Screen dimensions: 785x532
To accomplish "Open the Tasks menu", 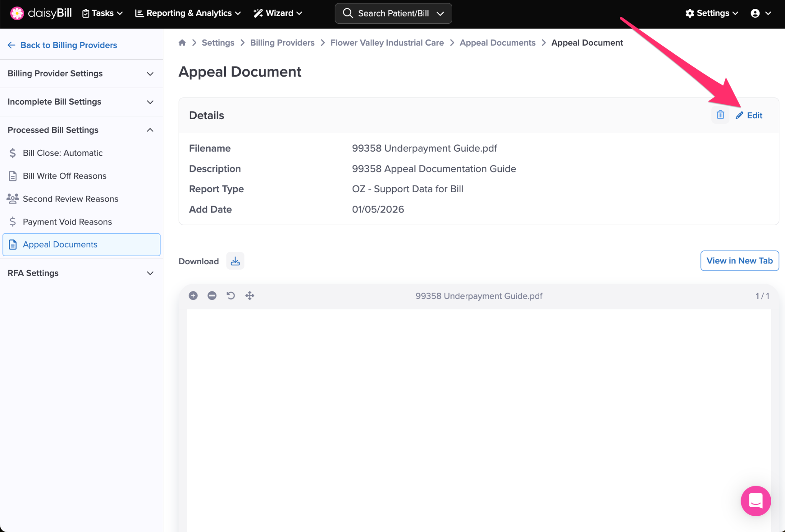I will (x=102, y=13).
